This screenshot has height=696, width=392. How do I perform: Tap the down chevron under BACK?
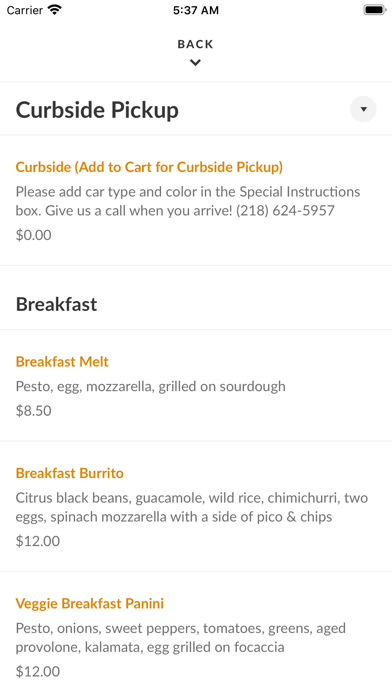(x=195, y=63)
